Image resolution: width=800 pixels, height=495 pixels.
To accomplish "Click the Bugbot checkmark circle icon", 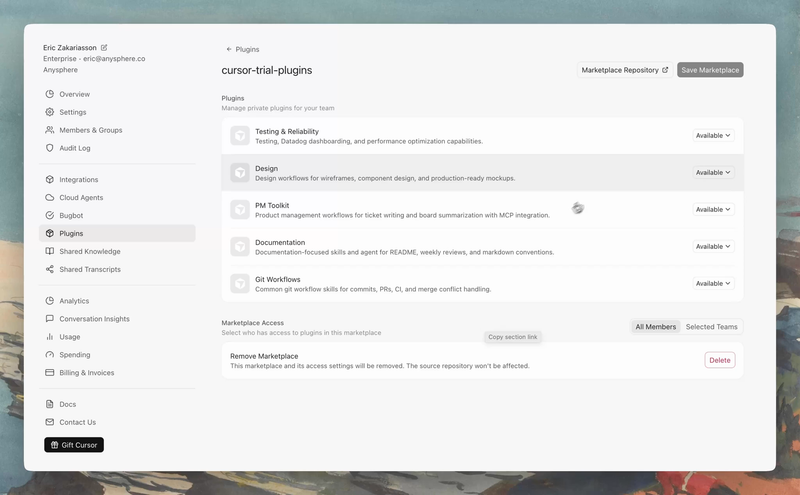I will point(49,215).
